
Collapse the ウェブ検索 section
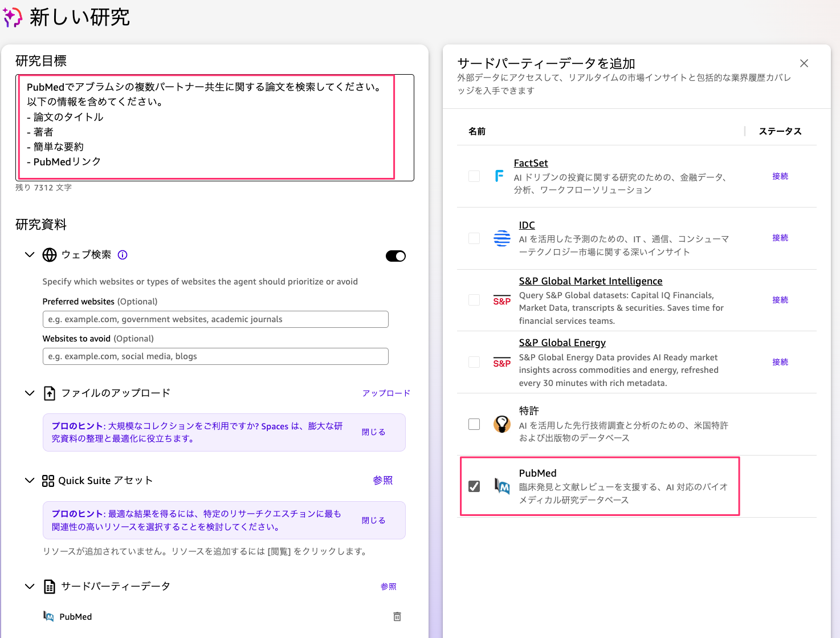point(30,254)
